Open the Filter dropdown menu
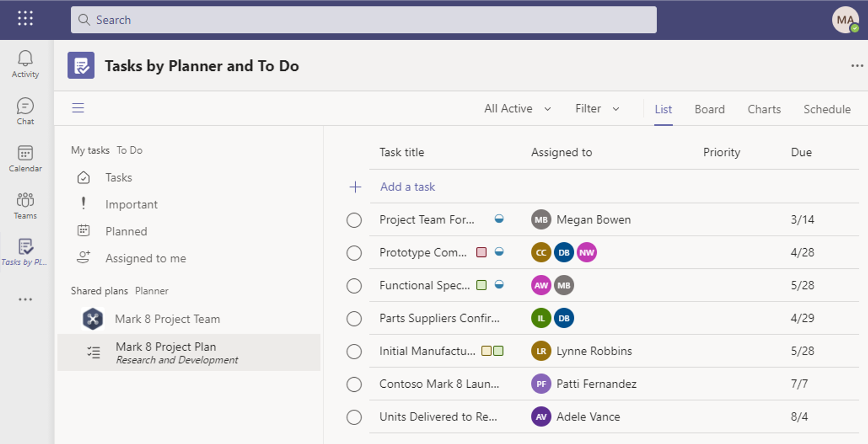 [595, 109]
